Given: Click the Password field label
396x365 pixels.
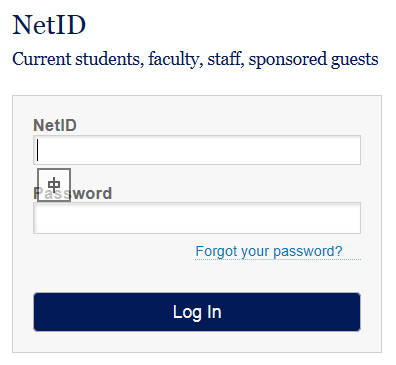Looking at the screenshot, I should 73,193.
